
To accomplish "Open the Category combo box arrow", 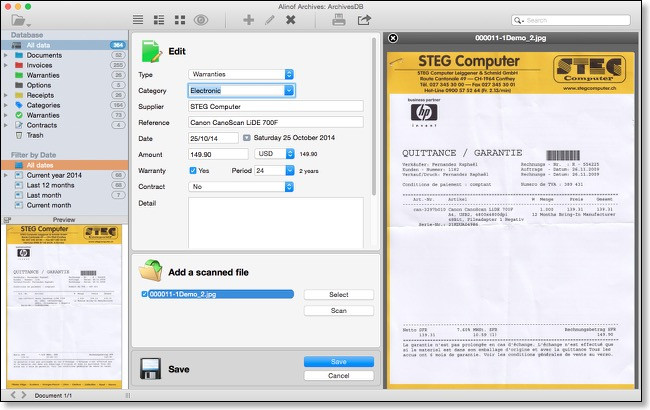I will coord(289,90).
